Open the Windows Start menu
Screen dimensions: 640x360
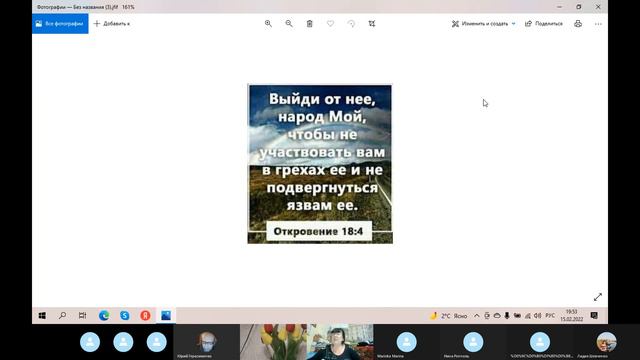(42, 316)
